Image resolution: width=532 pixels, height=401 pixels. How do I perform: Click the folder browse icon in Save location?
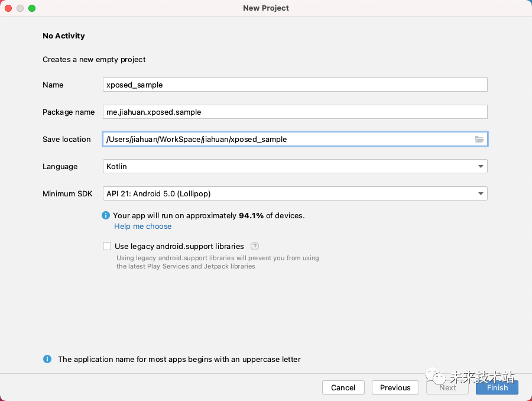tap(479, 140)
